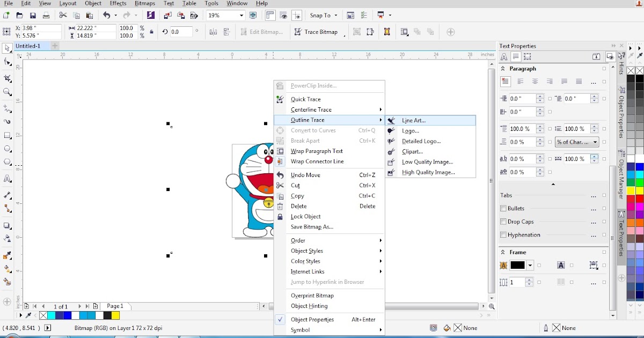The width and height of the screenshot is (644, 338).
Task: Click the Page 1 tab
Action: pos(115,306)
